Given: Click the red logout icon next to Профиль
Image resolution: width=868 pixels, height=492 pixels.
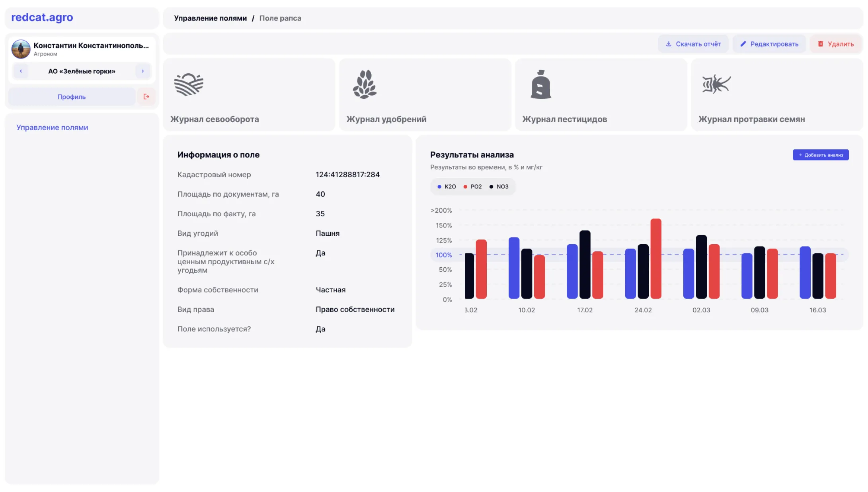Looking at the screenshot, I should point(146,97).
